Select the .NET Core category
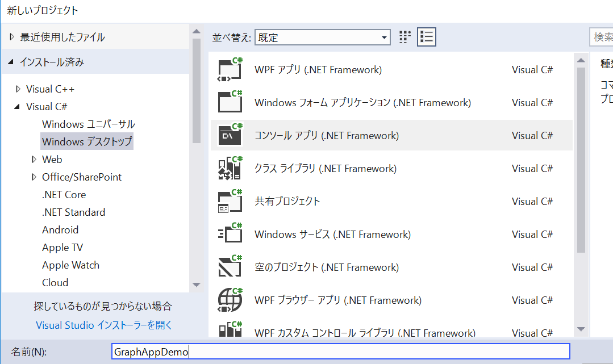 click(x=64, y=194)
